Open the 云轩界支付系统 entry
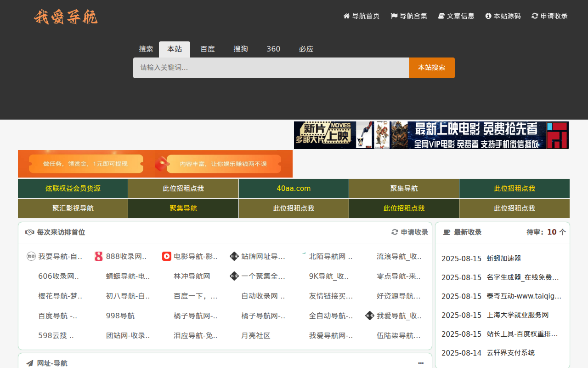Screen dimensions: 588x368 coord(511,353)
